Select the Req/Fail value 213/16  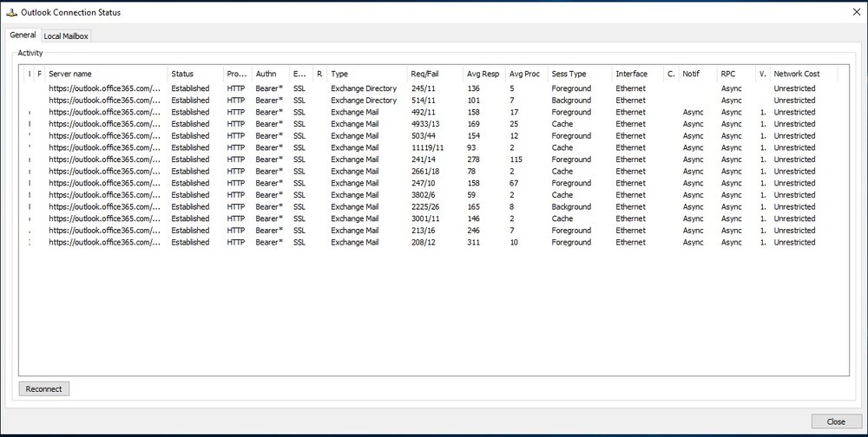(x=424, y=231)
